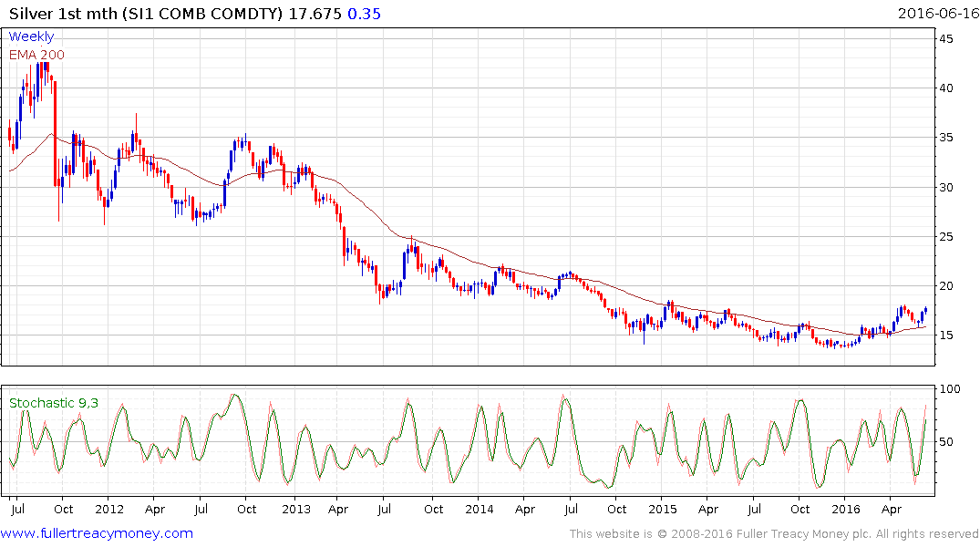Click the first 'Jul' label on time axis

point(17,509)
